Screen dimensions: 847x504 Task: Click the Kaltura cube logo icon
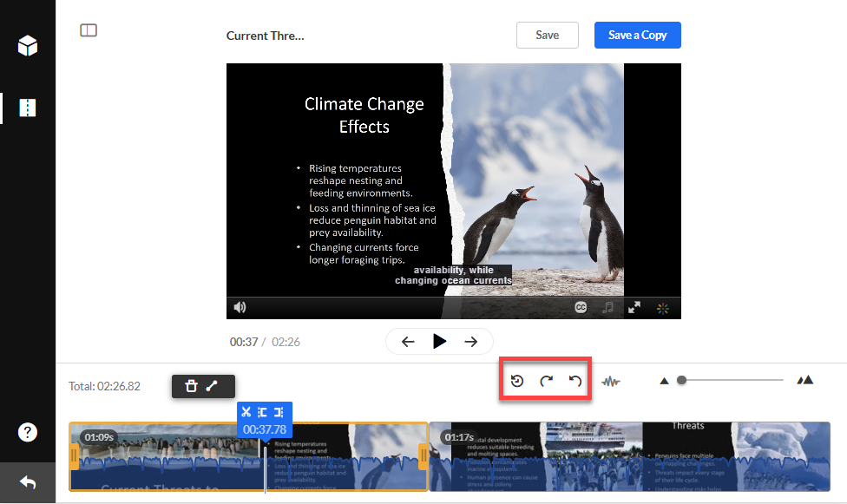click(x=28, y=46)
